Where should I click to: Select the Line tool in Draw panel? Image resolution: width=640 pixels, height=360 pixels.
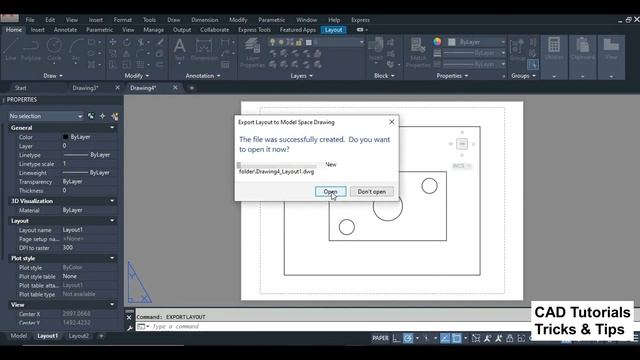tap(11, 49)
